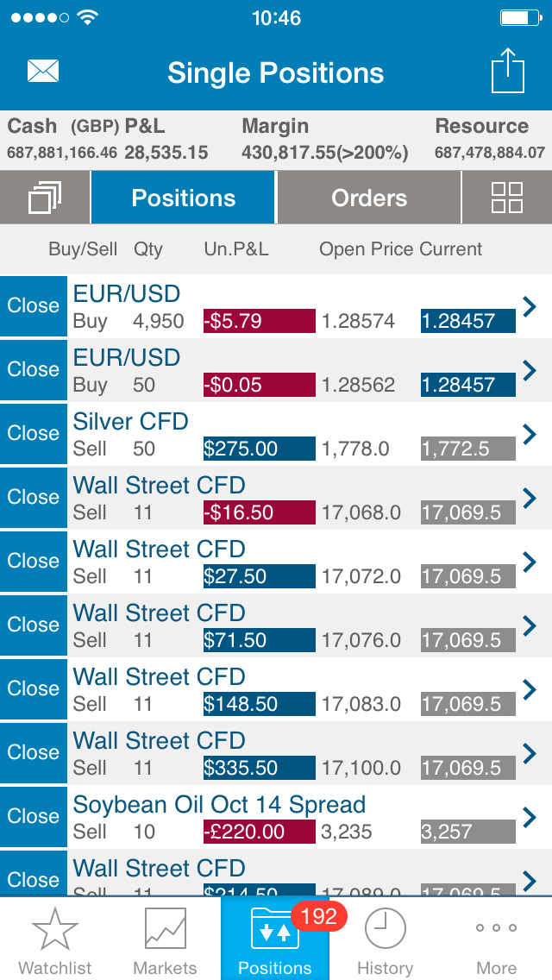Tap the Margin summary value
The height and width of the screenshot is (980, 552).
[x=324, y=153]
